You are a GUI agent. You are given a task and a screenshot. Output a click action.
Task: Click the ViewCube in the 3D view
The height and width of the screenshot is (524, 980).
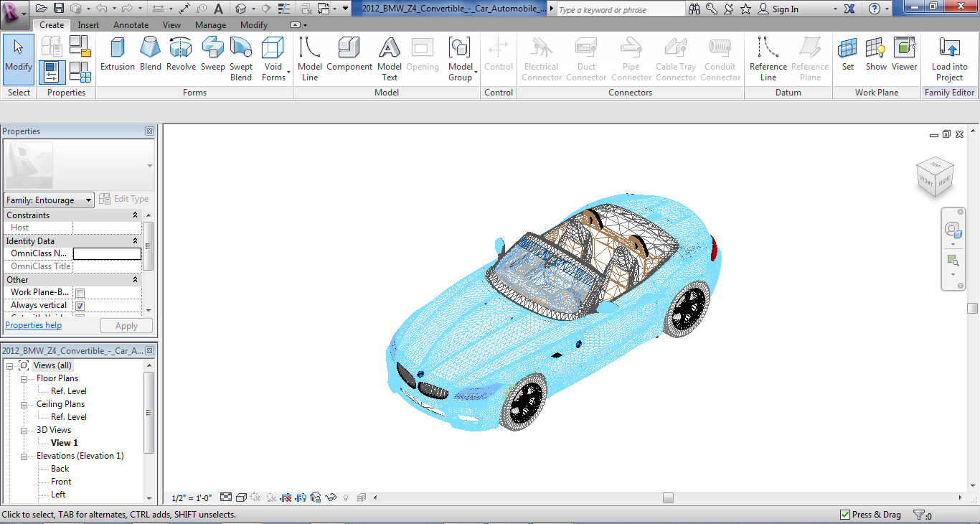point(935,177)
